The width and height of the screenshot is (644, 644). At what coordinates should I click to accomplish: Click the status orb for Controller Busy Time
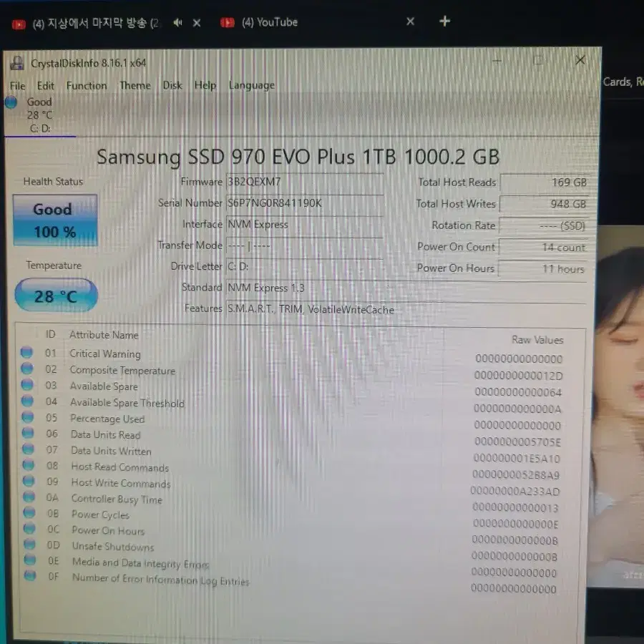pyautogui.click(x=29, y=497)
